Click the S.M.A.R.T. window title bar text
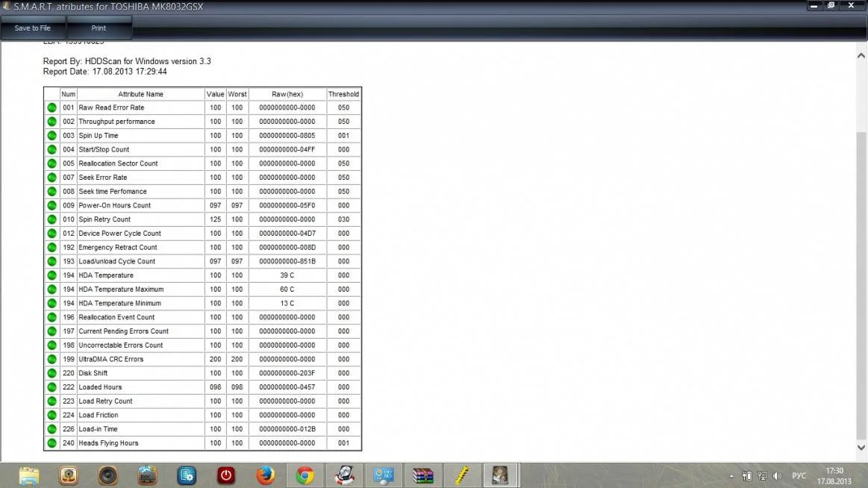868x488 pixels. pos(108,7)
